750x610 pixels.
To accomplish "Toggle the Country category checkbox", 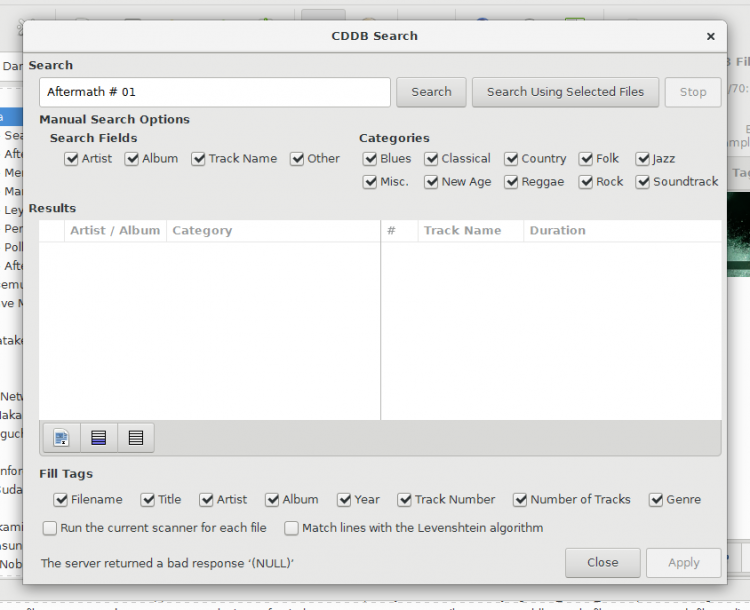I will tap(511, 159).
